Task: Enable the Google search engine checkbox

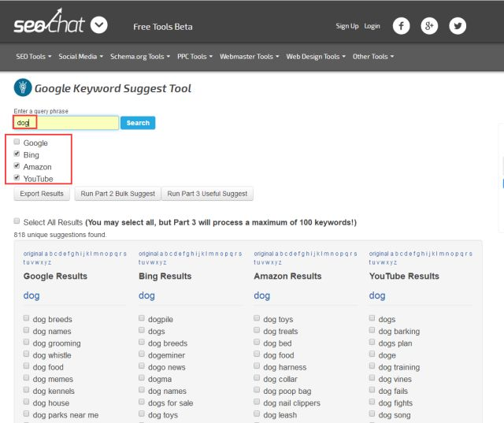Action: click(17, 142)
